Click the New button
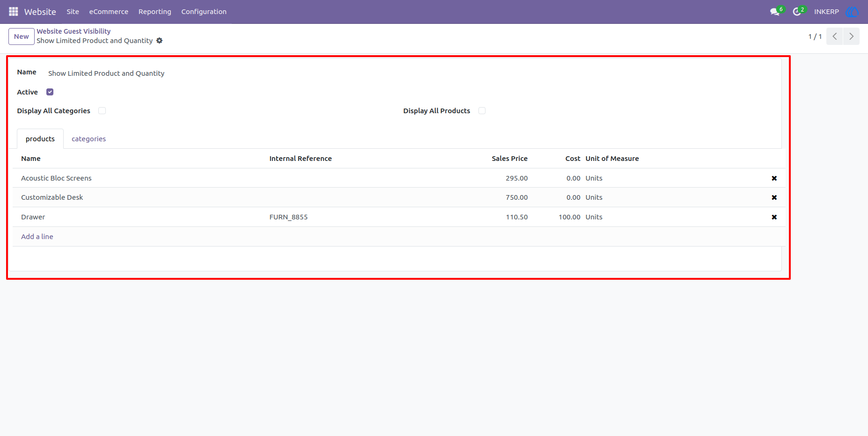The width and height of the screenshot is (868, 436). point(22,36)
